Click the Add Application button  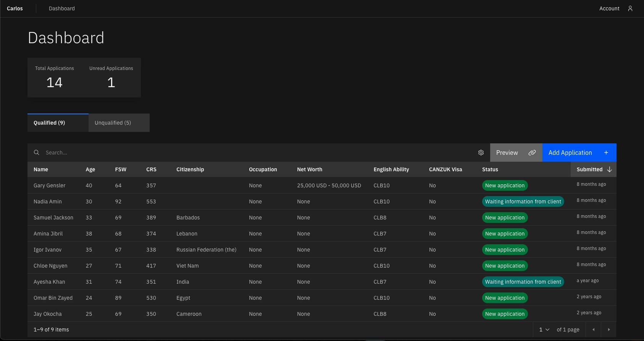click(570, 153)
